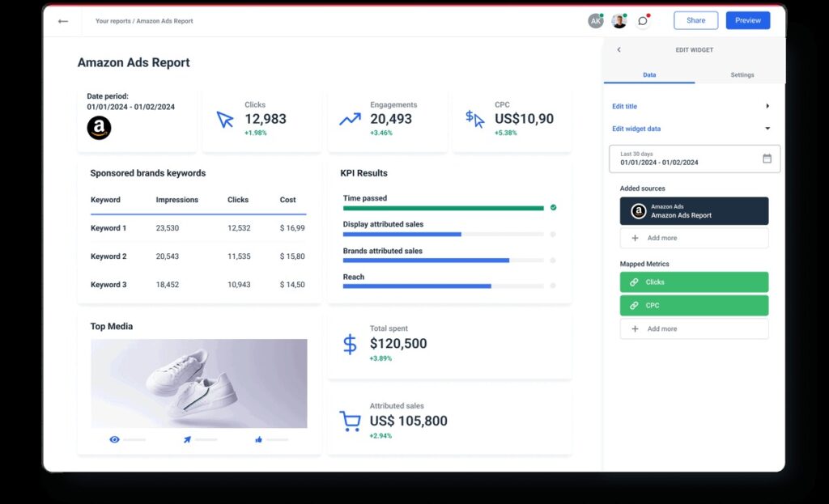Screen dimensions: 829x504
Task: Open Your reports breadcrumb link
Action: point(113,21)
